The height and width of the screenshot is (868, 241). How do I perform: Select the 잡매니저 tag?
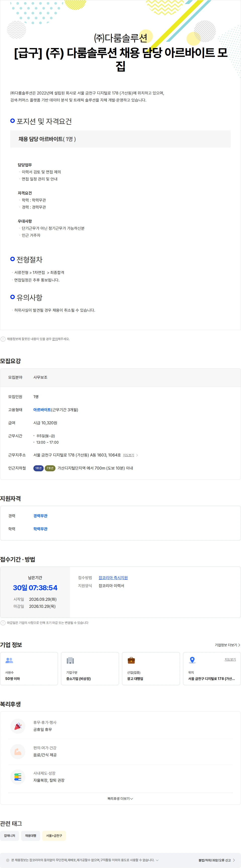tap(10, 836)
